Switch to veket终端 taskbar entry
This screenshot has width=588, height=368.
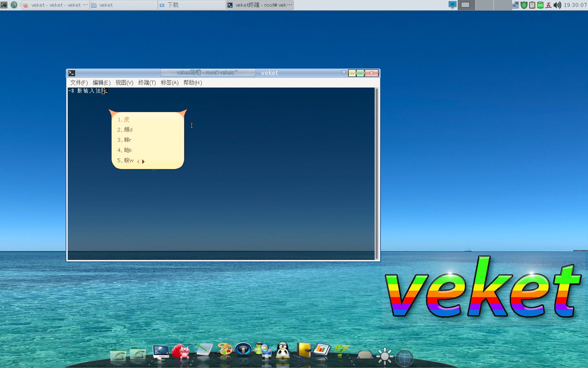pyautogui.click(x=260, y=5)
